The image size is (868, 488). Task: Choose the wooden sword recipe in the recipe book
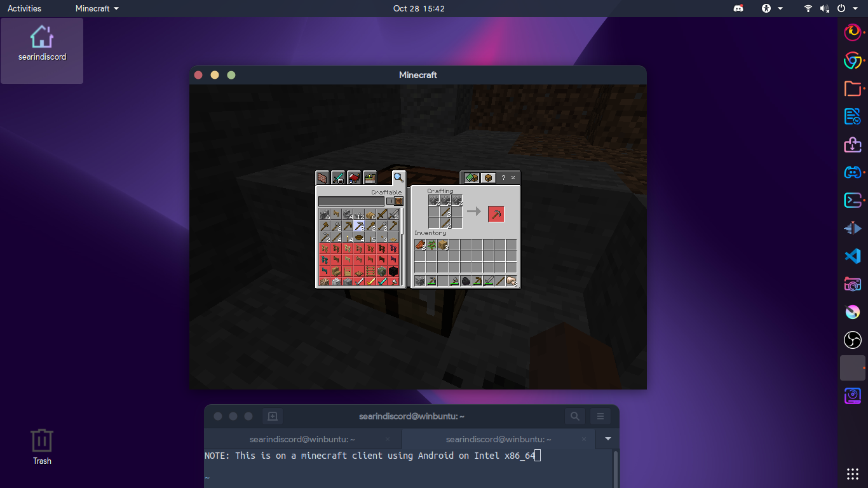(x=382, y=215)
